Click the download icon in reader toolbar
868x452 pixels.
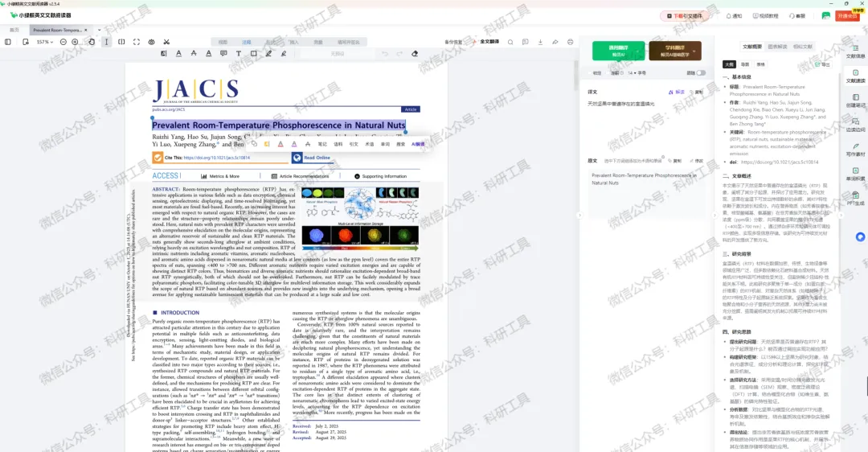coord(540,42)
